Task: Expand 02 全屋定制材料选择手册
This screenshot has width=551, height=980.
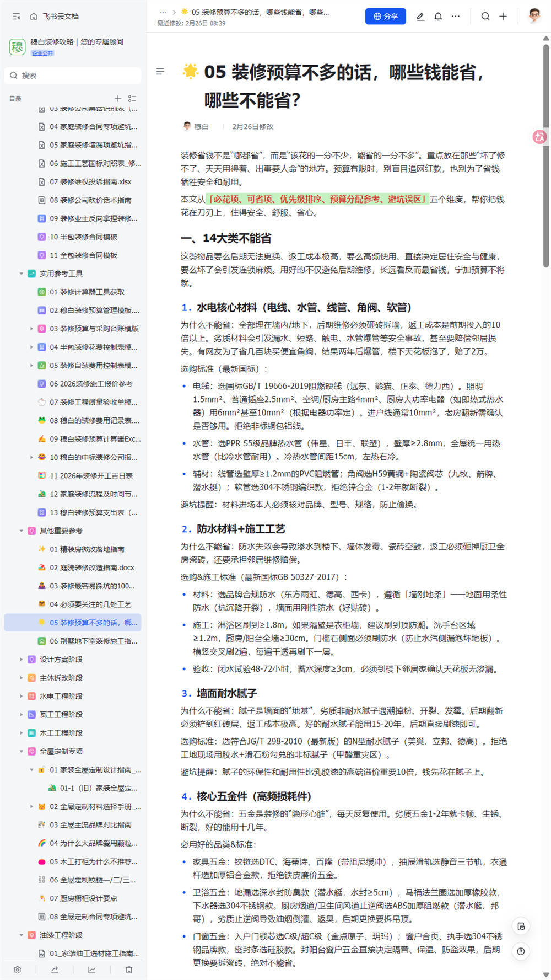Action: (31, 806)
